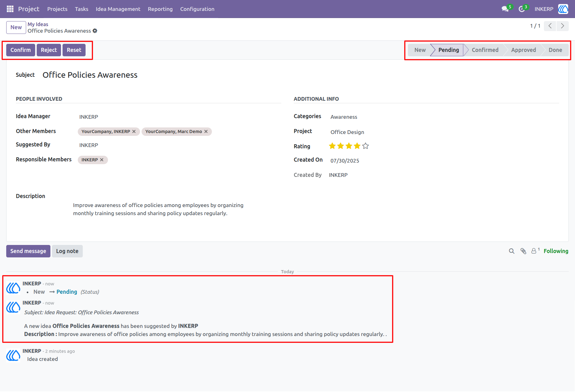The height and width of the screenshot is (392, 575).
Task: Set rating to one star
Action: 332,146
